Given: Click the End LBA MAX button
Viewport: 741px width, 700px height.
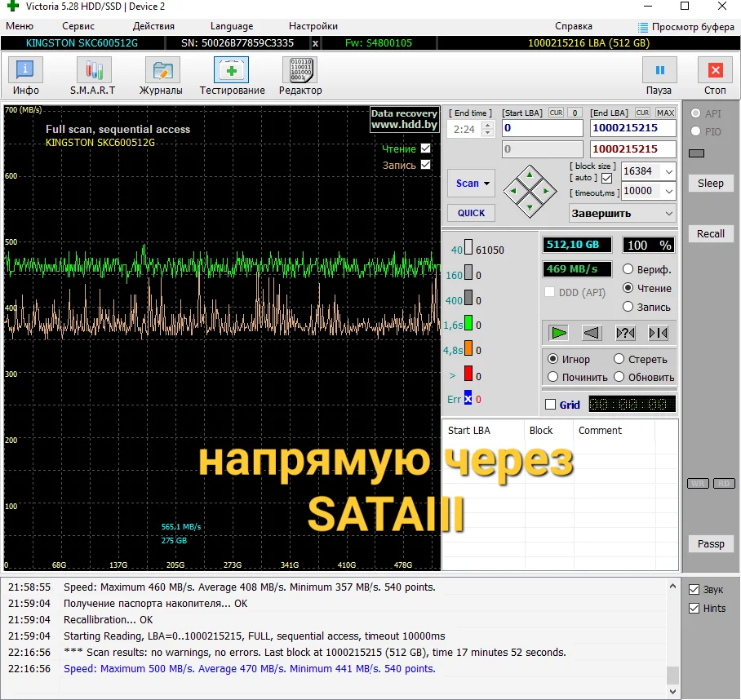Looking at the screenshot, I should pyautogui.click(x=665, y=113).
